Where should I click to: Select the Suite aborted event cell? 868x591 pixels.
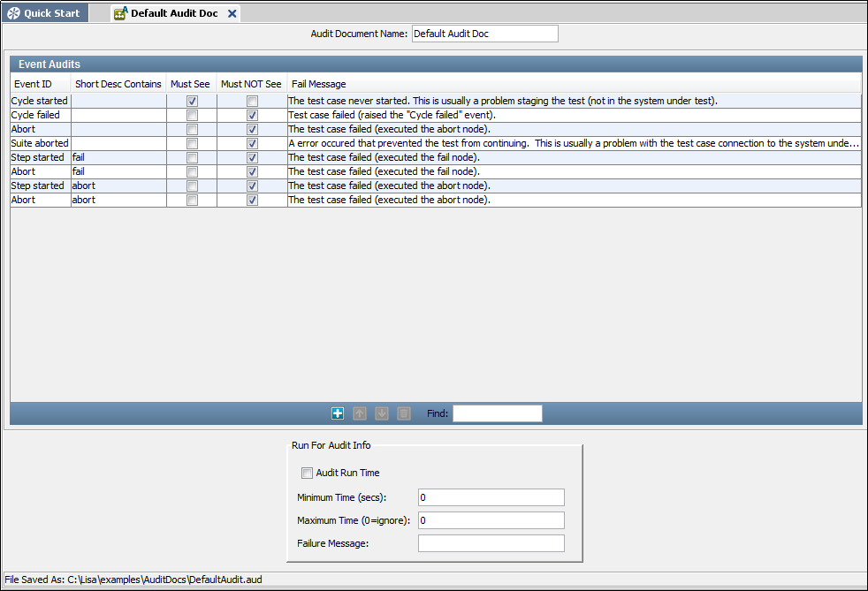tap(41, 143)
